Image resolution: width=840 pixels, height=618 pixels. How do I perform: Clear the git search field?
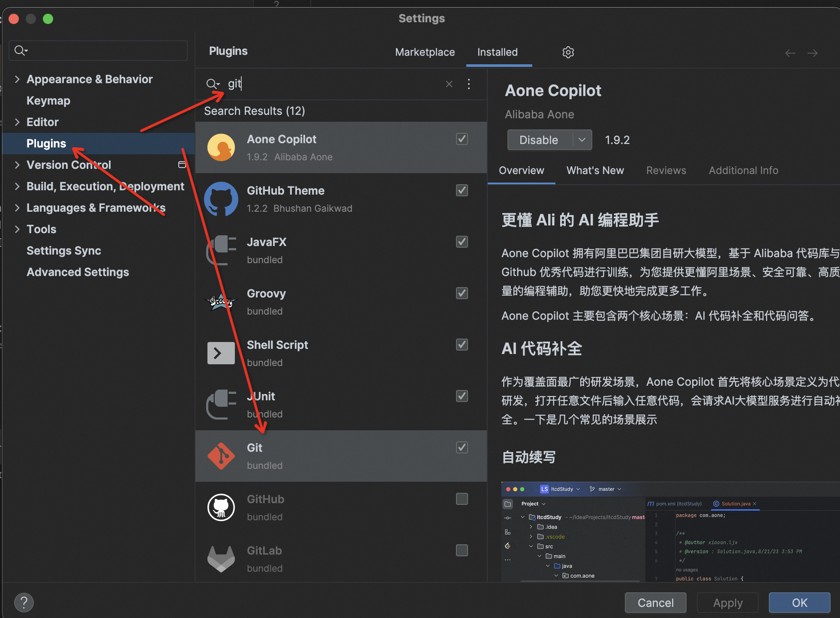click(449, 84)
